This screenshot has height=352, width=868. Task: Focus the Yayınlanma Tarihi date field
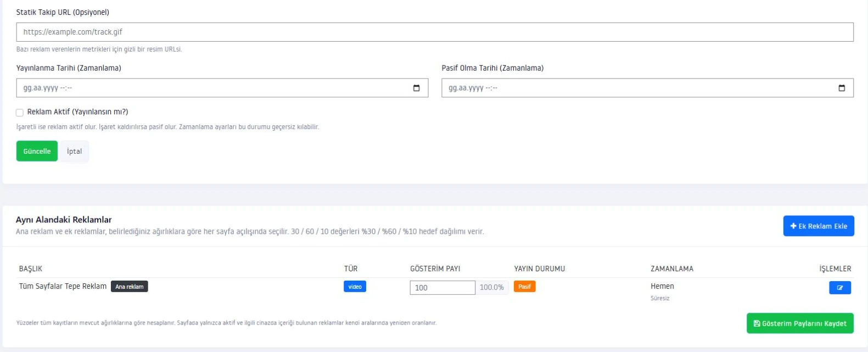click(222, 88)
